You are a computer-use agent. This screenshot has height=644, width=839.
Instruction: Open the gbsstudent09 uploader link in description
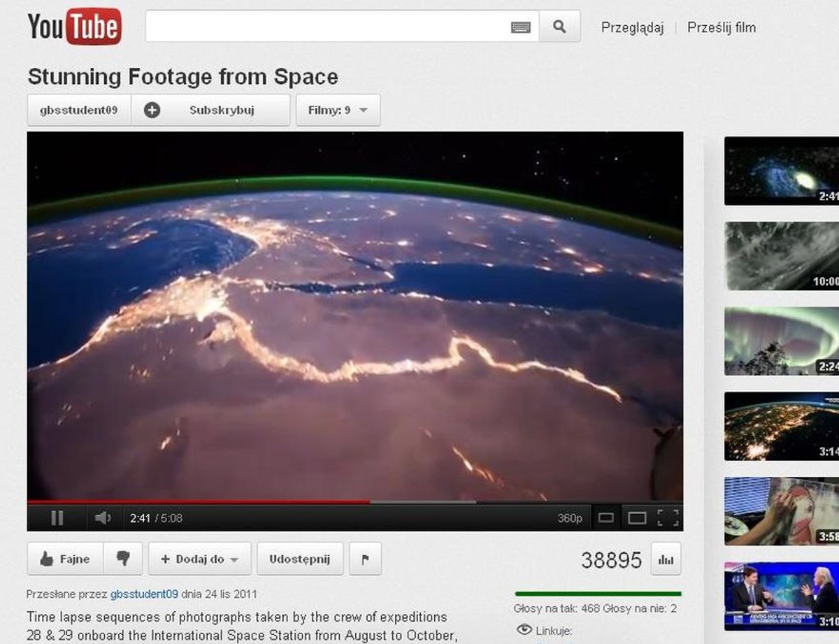tap(144, 594)
